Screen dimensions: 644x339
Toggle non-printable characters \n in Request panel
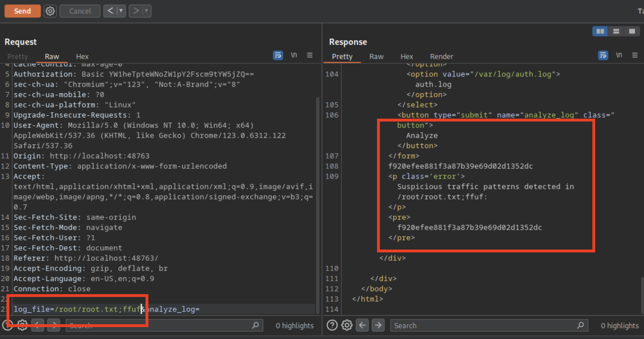point(294,55)
